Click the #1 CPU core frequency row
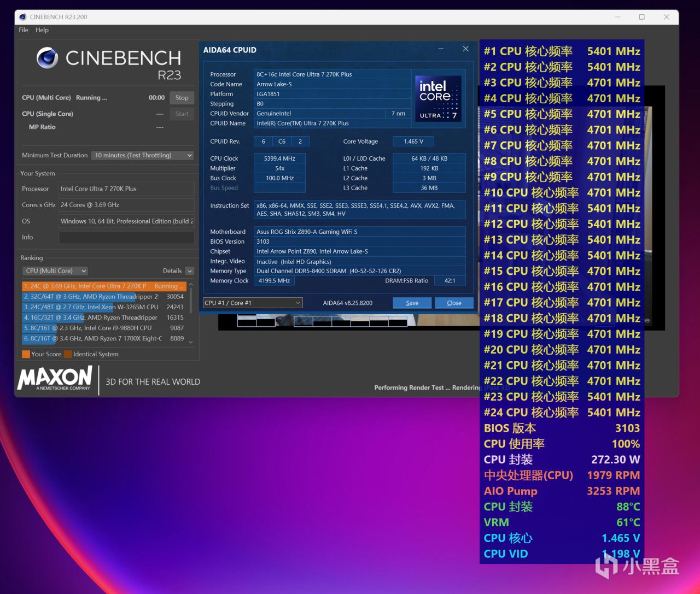The image size is (700, 594). 562,51
